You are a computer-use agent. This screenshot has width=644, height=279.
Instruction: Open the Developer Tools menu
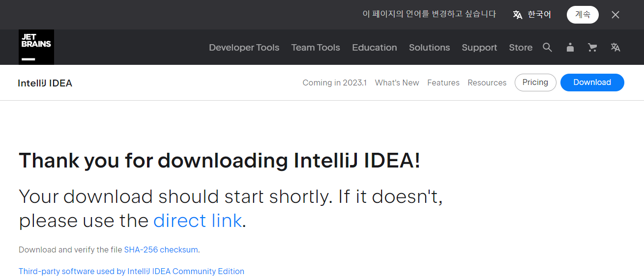click(244, 48)
